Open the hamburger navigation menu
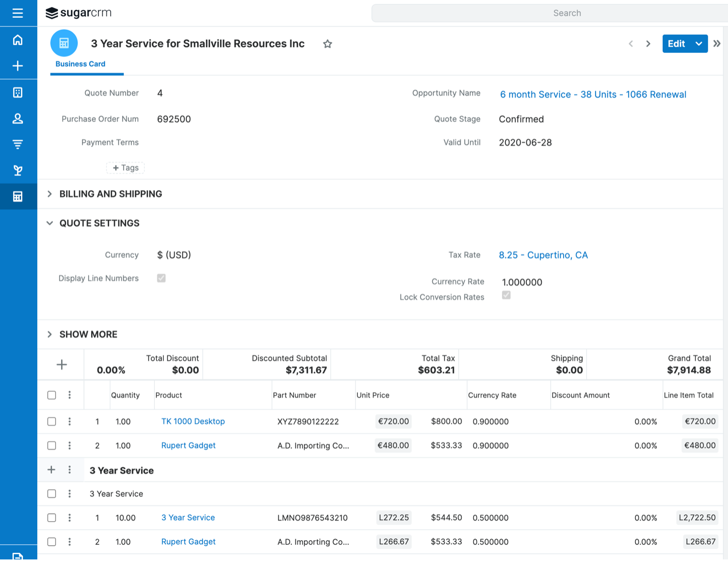Viewport: 728px width, 563px height. click(x=18, y=13)
